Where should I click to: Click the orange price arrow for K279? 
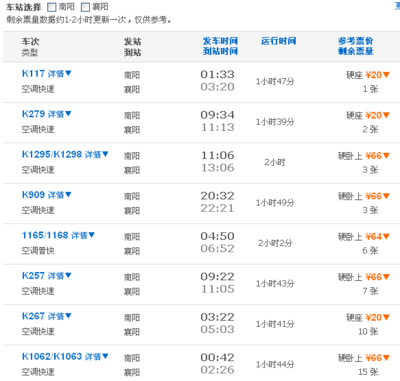386,115
